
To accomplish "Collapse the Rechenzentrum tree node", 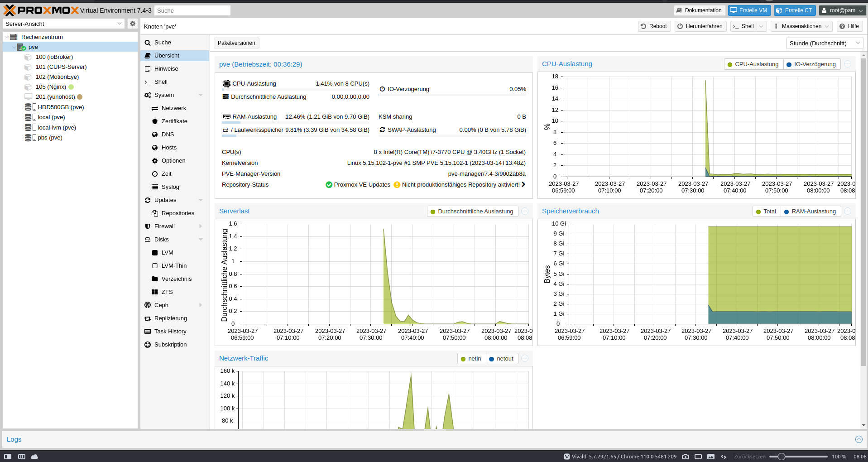I will pyautogui.click(x=7, y=37).
